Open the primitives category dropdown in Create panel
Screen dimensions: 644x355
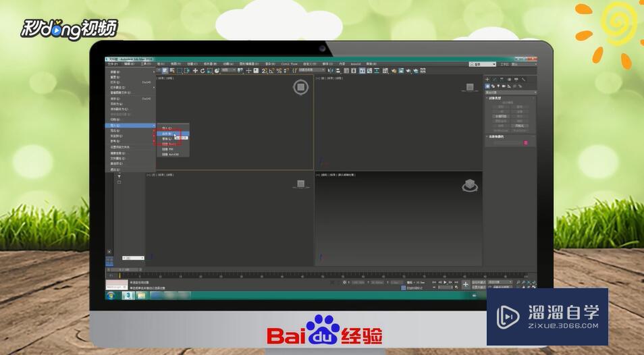[510, 92]
